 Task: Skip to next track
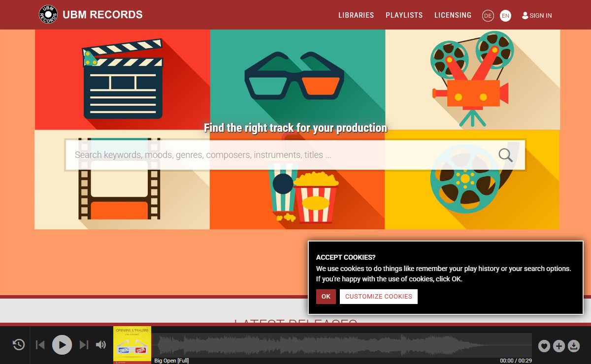(x=84, y=345)
